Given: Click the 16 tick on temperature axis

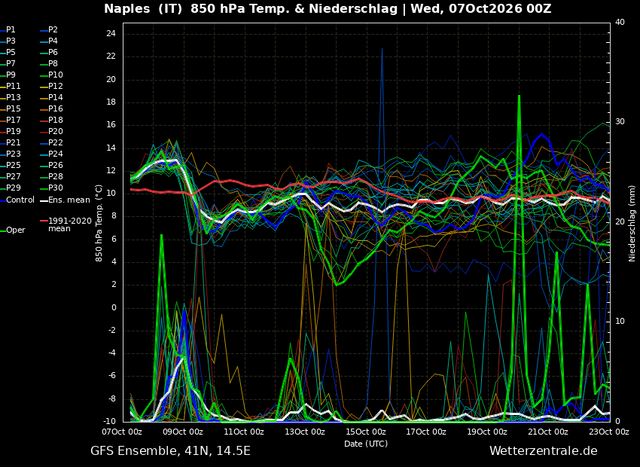Looking at the screenshot, I should pyautogui.click(x=111, y=125).
